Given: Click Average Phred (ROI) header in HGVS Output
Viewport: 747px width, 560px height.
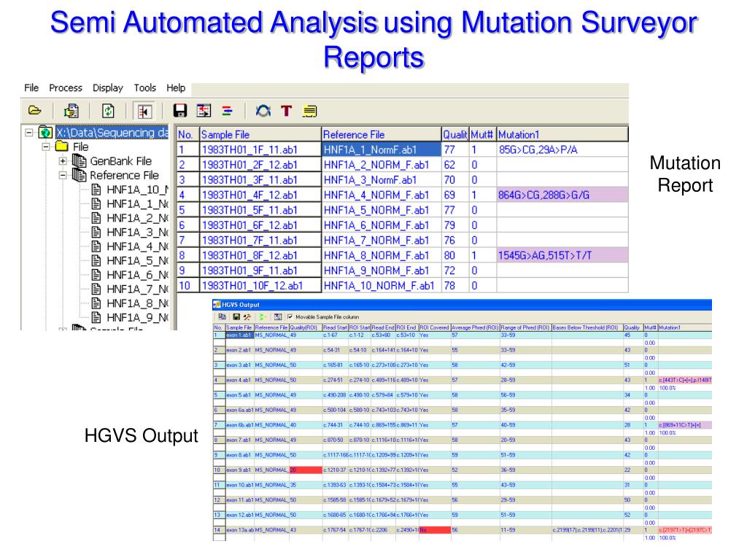Looking at the screenshot, I should [x=475, y=327].
